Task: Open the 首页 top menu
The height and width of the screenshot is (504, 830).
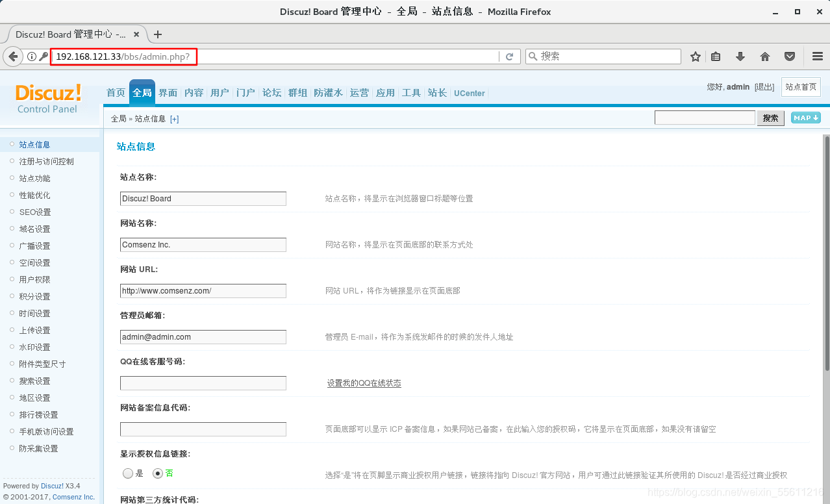Action: (116, 93)
